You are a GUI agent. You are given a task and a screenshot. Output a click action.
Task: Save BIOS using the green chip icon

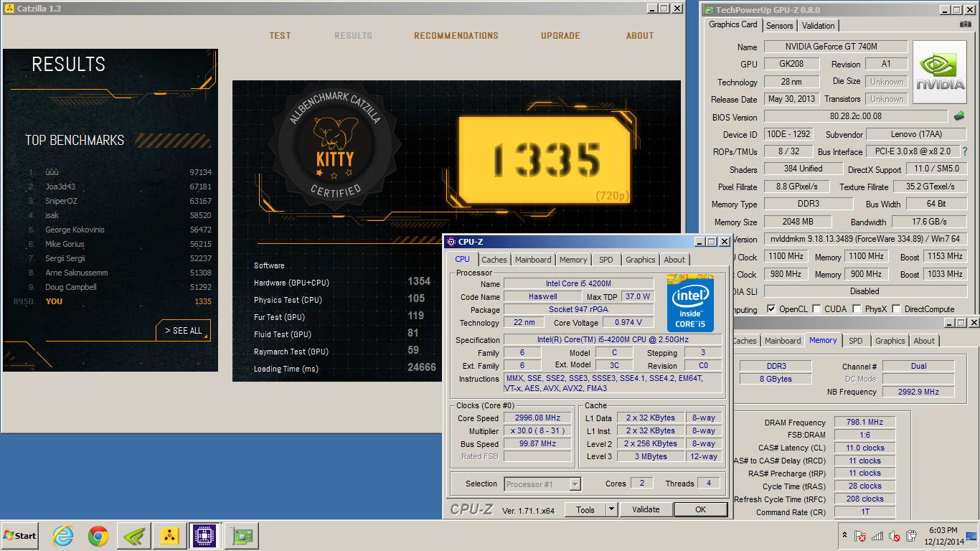(958, 116)
